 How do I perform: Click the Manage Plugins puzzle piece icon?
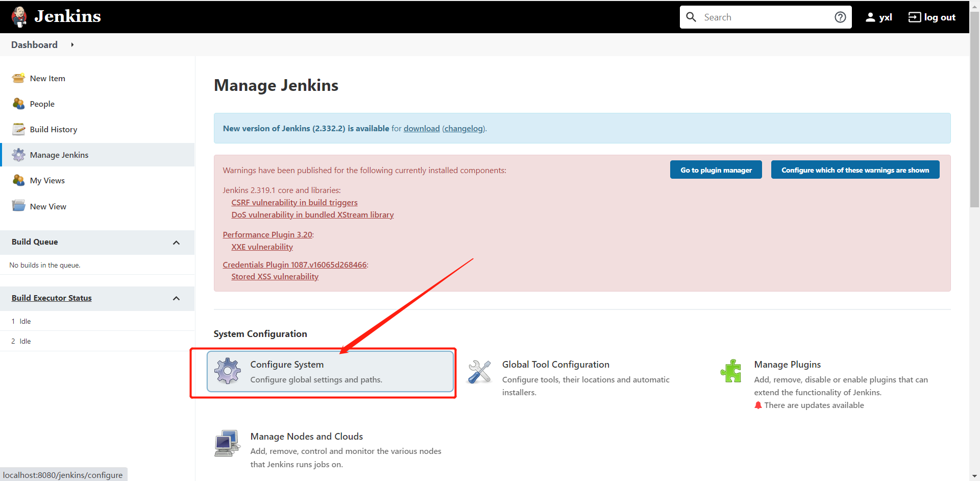[x=731, y=371]
